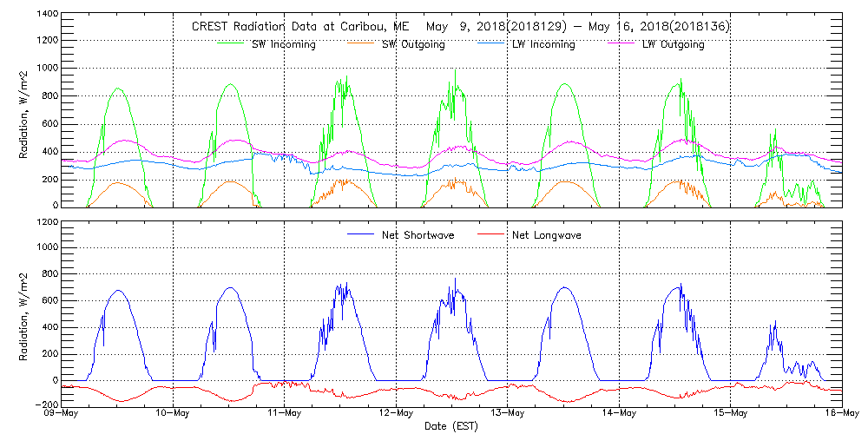This screenshot has height=434, width=868.
Task: Pick the 12-May date tick label
Action: point(396,413)
